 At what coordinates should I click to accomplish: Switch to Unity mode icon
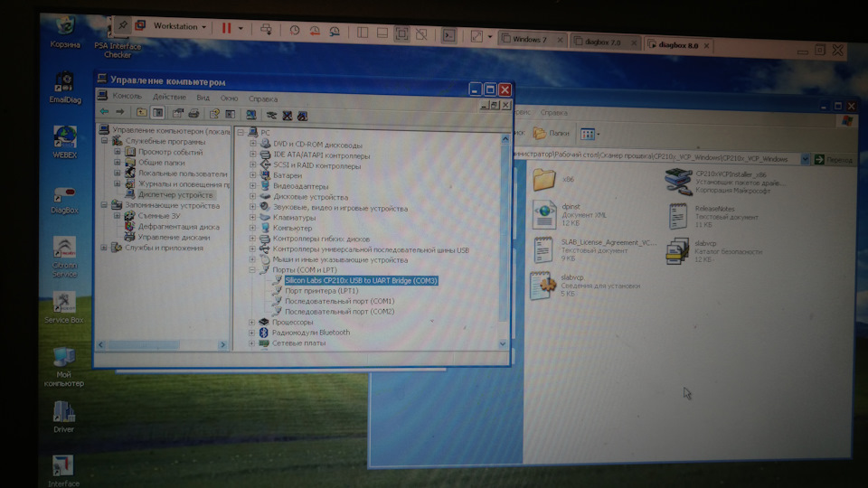[421, 34]
